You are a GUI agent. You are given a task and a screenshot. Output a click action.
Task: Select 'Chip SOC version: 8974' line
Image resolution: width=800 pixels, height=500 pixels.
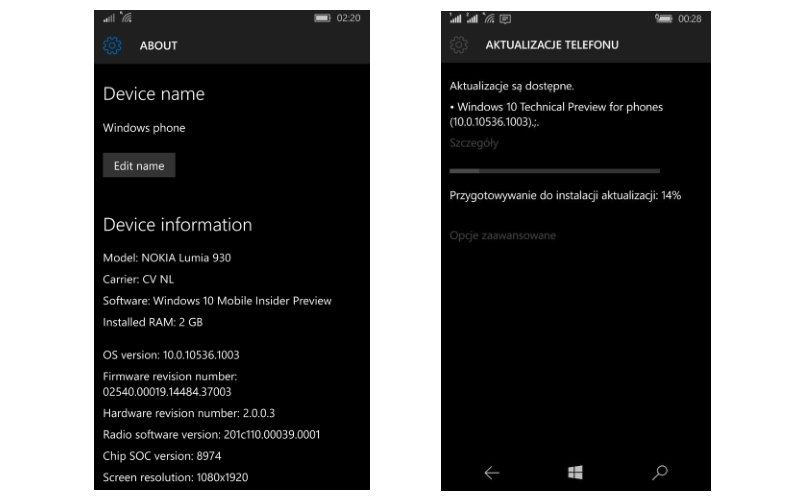pyautogui.click(x=162, y=456)
